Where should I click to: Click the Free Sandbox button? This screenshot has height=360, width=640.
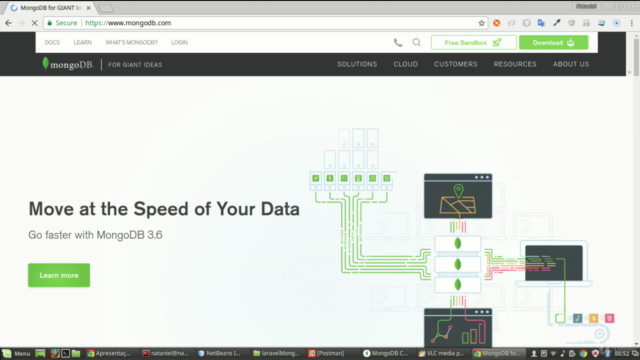tap(473, 42)
